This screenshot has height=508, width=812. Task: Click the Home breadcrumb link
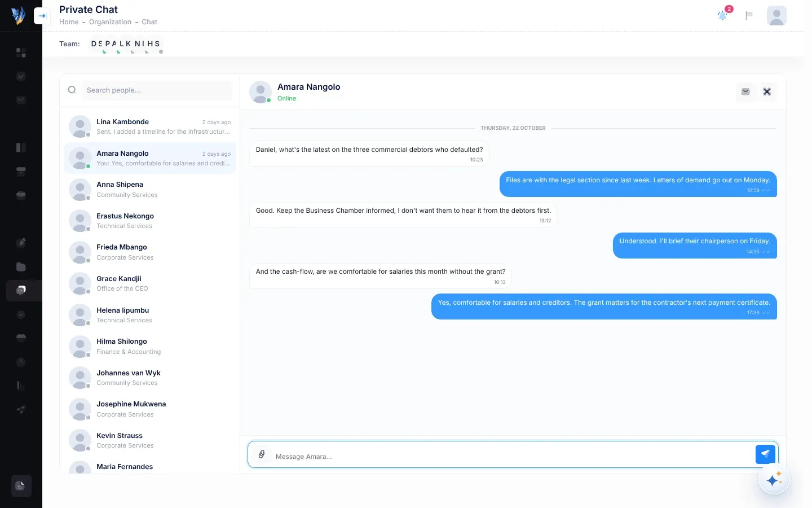69,22
